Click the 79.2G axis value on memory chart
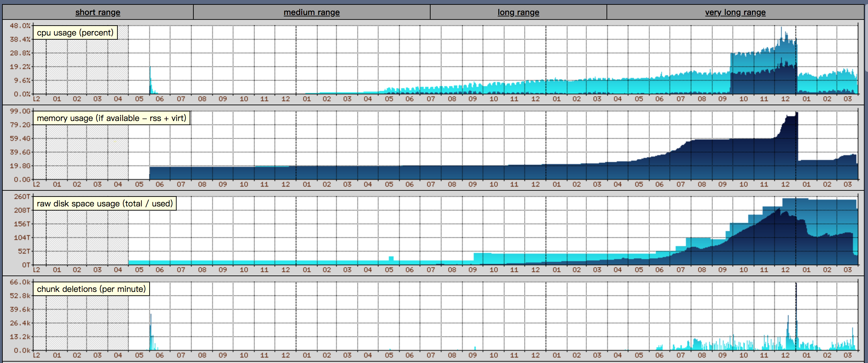868x363 pixels. pyautogui.click(x=20, y=125)
